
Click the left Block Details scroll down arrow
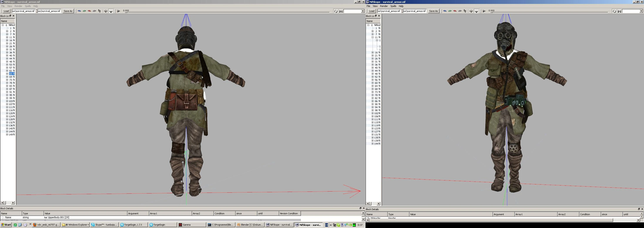coord(363,219)
